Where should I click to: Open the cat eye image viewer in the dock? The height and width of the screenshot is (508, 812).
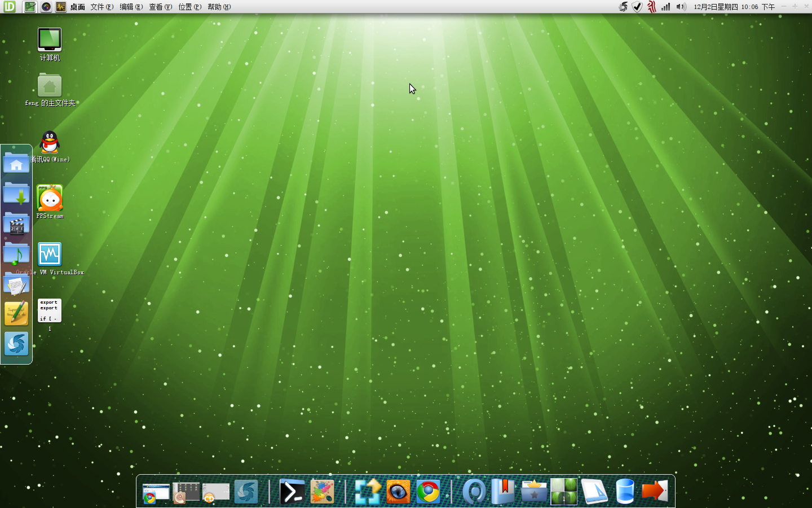coord(398,492)
